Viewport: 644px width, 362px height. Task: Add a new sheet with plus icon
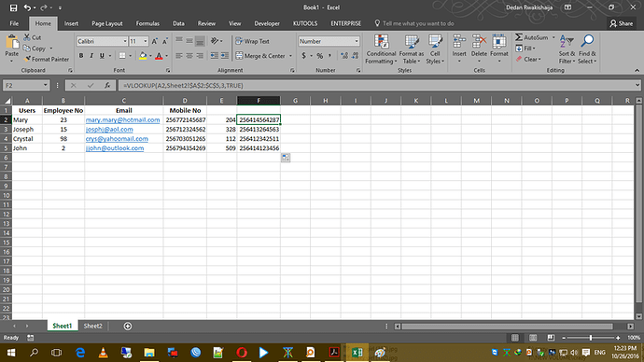click(x=128, y=326)
